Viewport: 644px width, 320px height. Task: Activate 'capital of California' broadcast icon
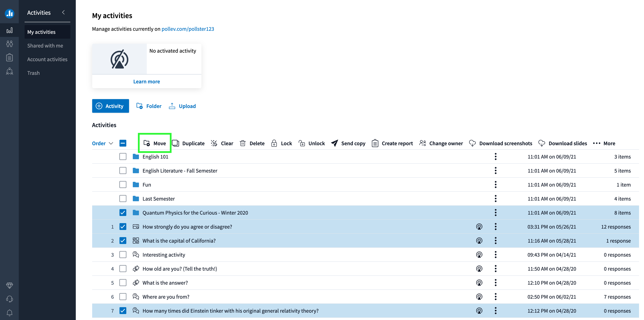(479, 241)
